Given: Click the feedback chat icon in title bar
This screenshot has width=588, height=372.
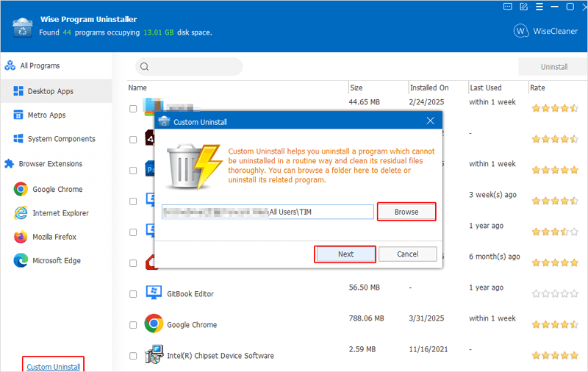Looking at the screenshot, I should pos(507,7).
